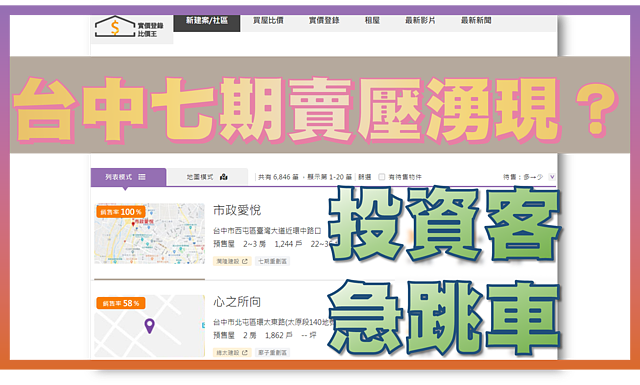Click the 廍子重劃區 tag
640x385 pixels.
click(x=273, y=352)
